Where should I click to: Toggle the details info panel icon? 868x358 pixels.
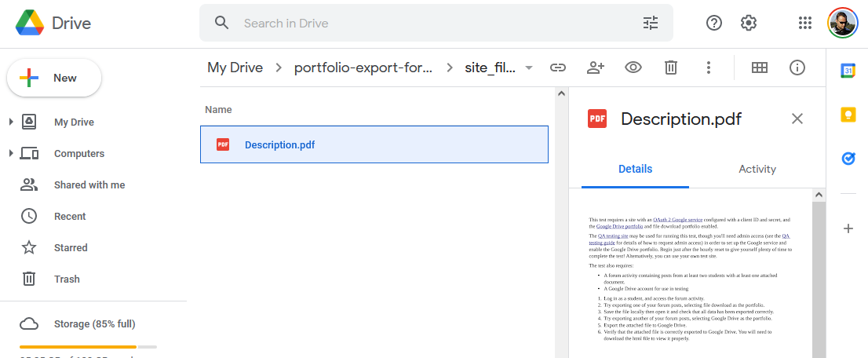pos(797,68)
